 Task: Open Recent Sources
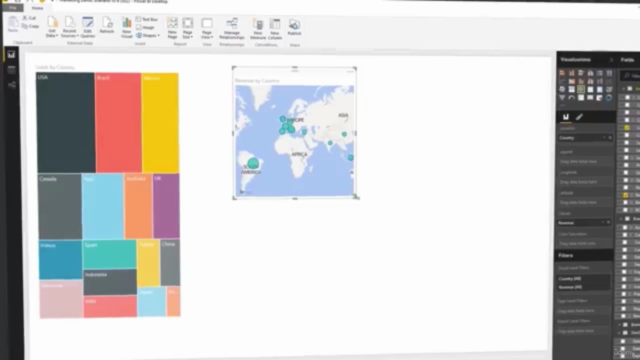pos(69,27)
